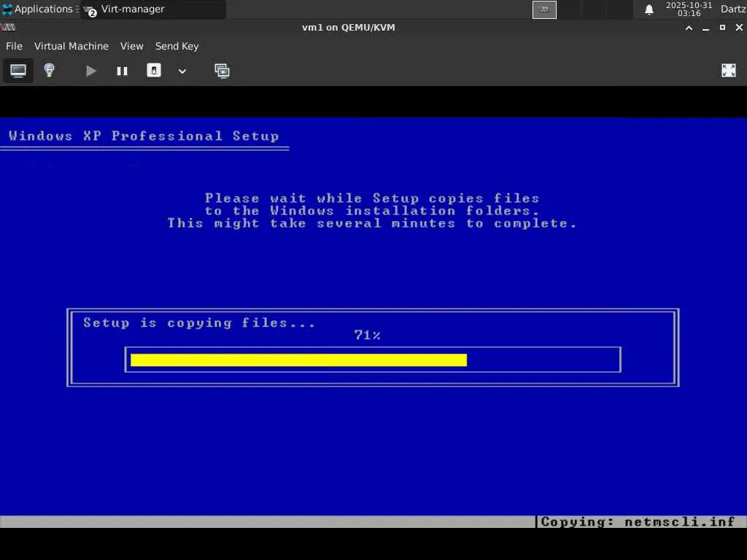Image resolution: width=747 pixels, height=560 pixels.
Task: Maximize the vm1 window
Action: [722, 28]
